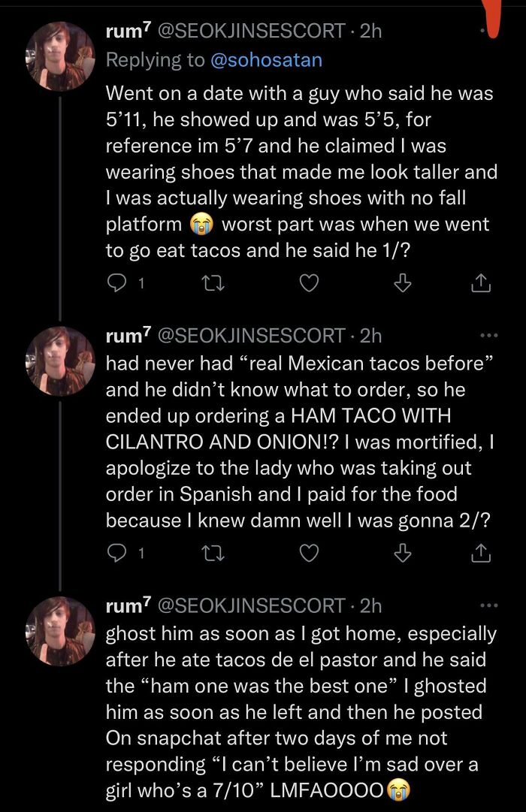Screen dimensions: 526x812
Task: Open the 2h timestamp on the ghosting tweet
Action: 371,605
